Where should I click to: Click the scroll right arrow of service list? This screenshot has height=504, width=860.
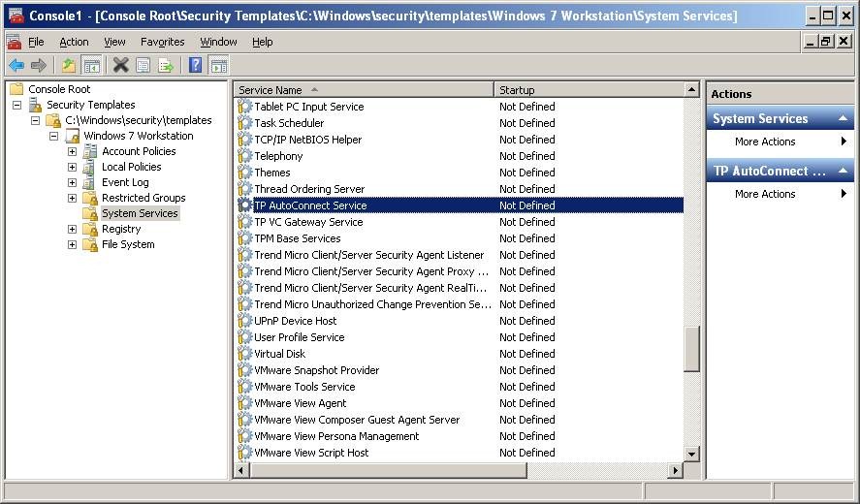pyautogui.click(x=675, y=470)
